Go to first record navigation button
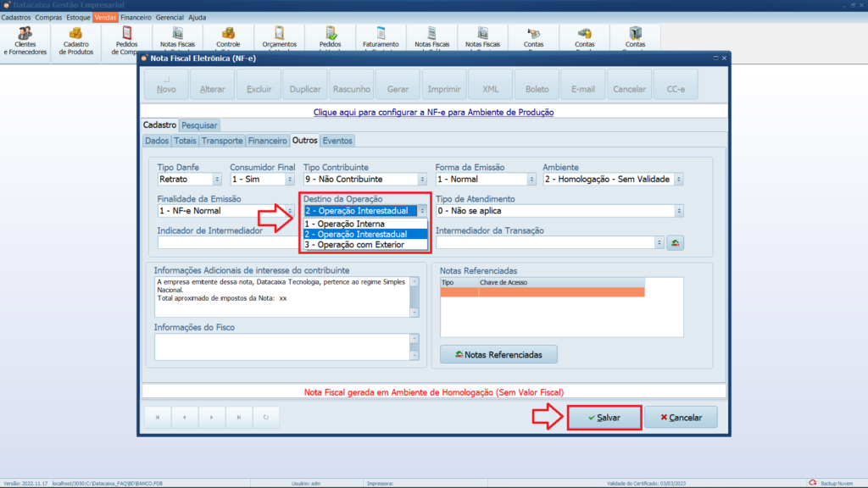The image size is (868, 488). tap(157, 417)
